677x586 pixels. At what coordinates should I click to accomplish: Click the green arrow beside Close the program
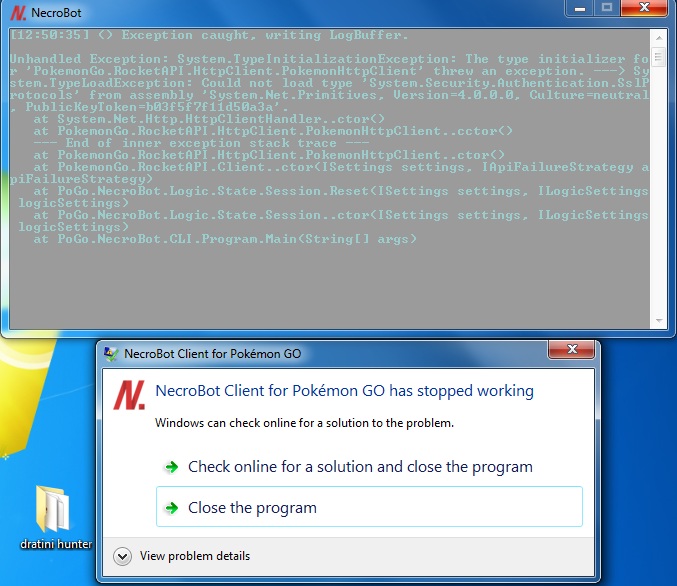(171, 507)
